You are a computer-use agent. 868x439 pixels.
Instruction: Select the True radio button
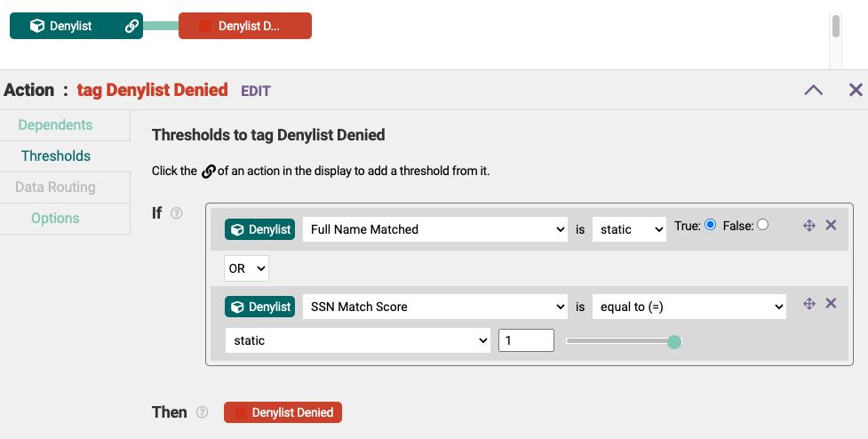(710, 225)
